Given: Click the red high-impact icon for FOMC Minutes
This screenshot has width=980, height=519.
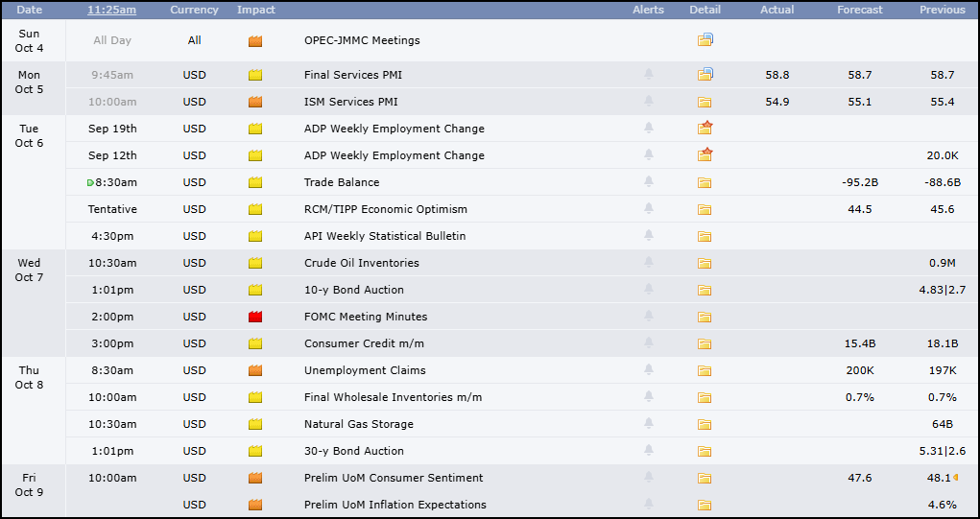Looking at the screenshot, I should pos(255,317).
